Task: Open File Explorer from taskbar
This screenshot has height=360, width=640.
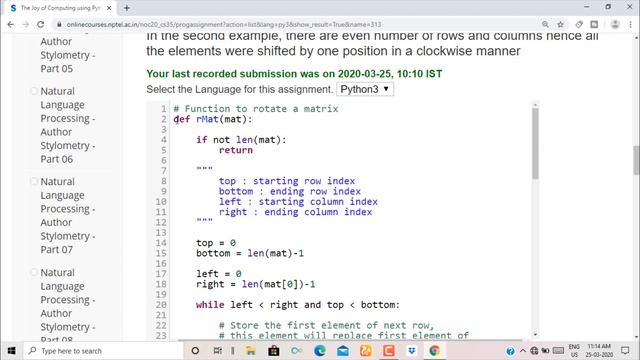Action: (251, 351)
